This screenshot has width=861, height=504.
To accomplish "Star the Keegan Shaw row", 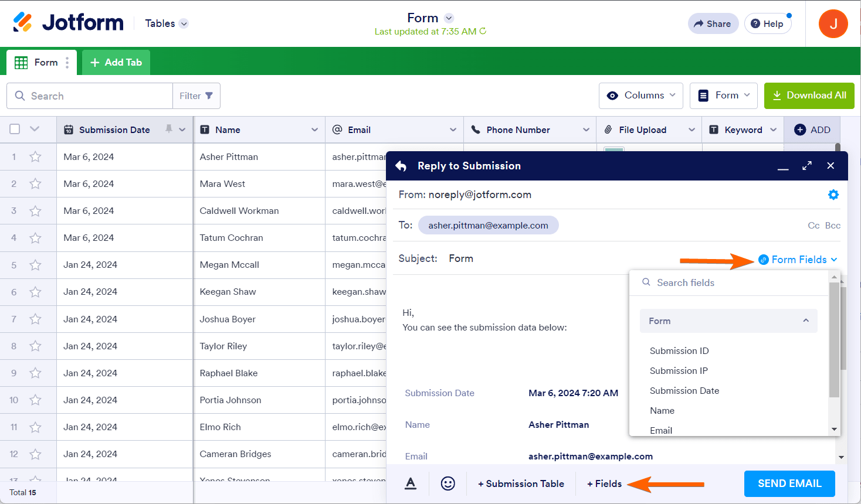I will [36, 292].
